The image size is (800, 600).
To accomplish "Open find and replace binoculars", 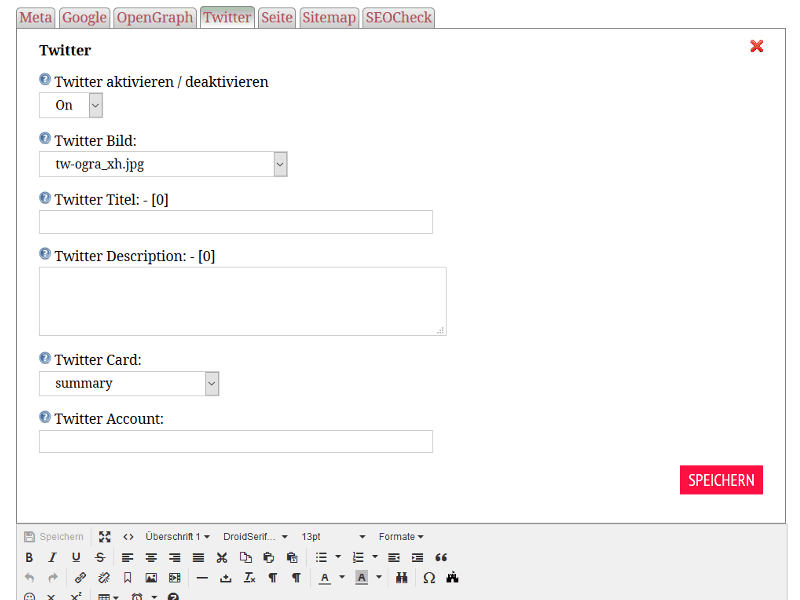I will (x=402, y=578).
